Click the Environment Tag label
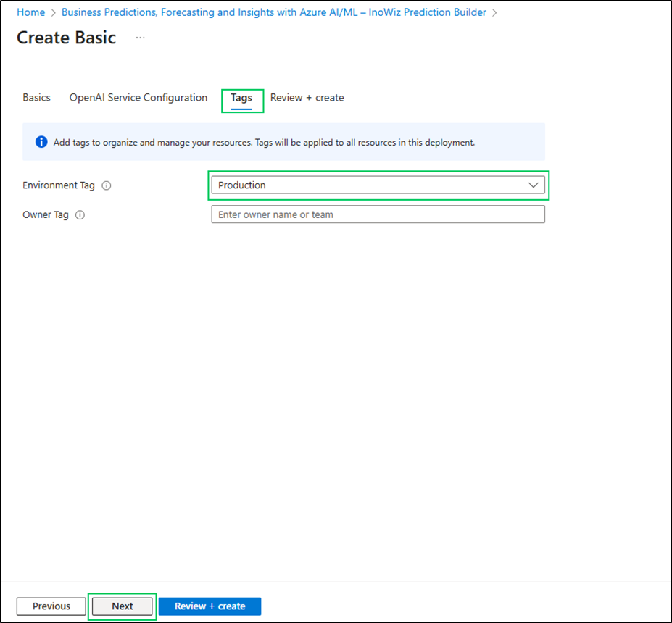This screenshot has width=672, height=623. (59, 185)
